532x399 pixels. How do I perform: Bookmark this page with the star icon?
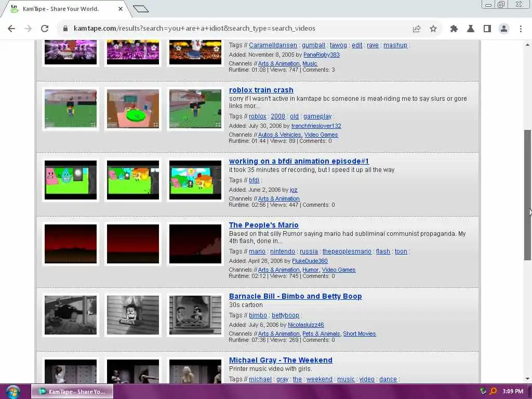coord(433,29)
